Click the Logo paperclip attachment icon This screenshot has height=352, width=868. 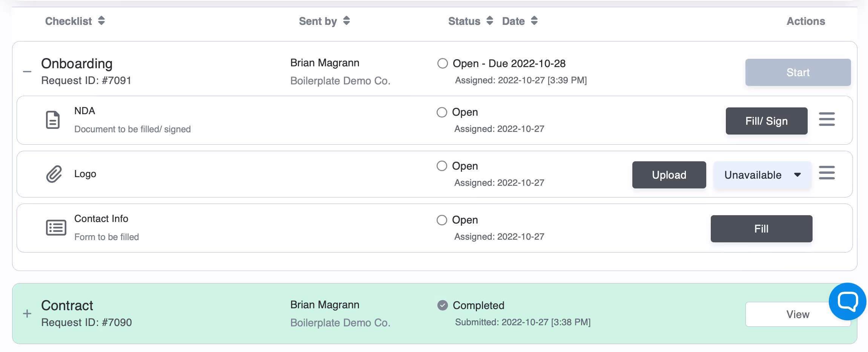54,174
